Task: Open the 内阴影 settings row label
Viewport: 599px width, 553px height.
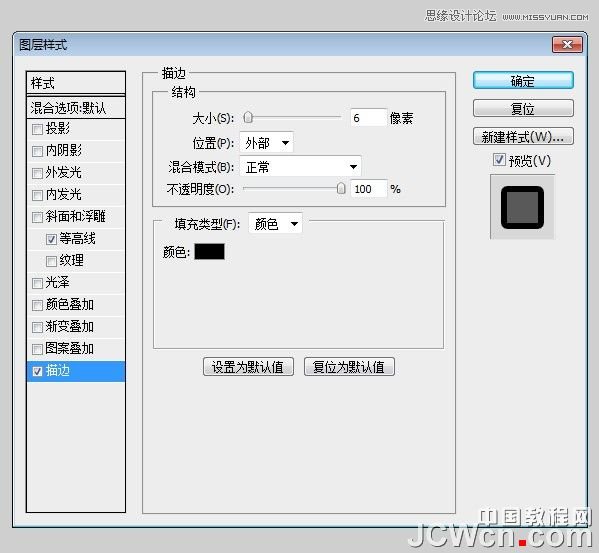Action: 63,150
